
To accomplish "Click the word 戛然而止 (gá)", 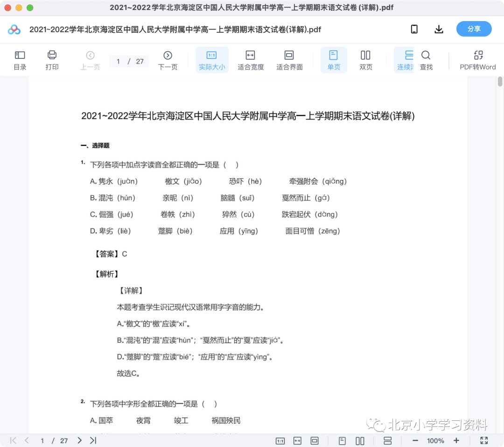I will point(306,198).
